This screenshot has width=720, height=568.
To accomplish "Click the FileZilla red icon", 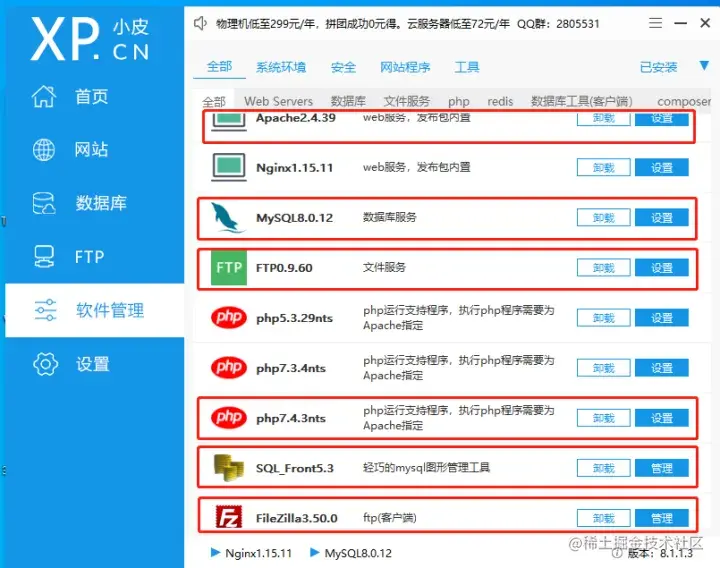I will 229,517.
